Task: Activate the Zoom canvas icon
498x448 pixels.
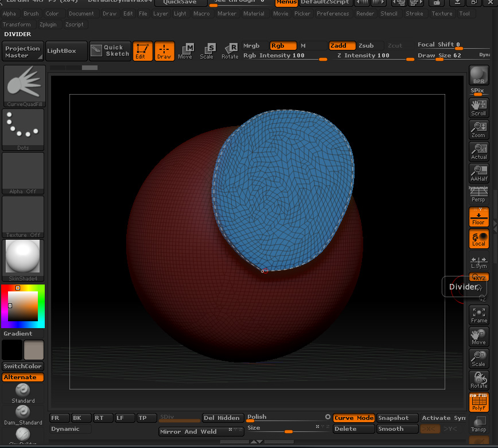Action: [x=478, y=130]
